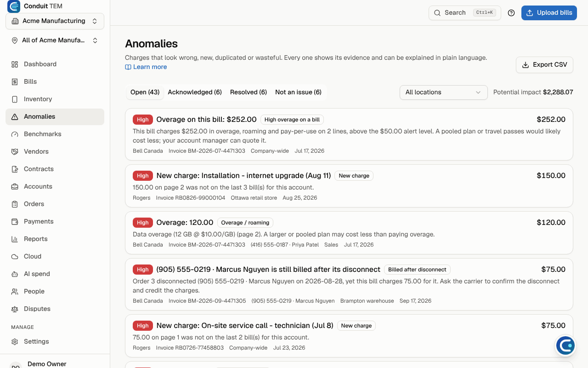The width and height of the screenshot is (588, 368).
Task: Click the Ctrl+K shortcut badge
Action: (x=485, y=13)
